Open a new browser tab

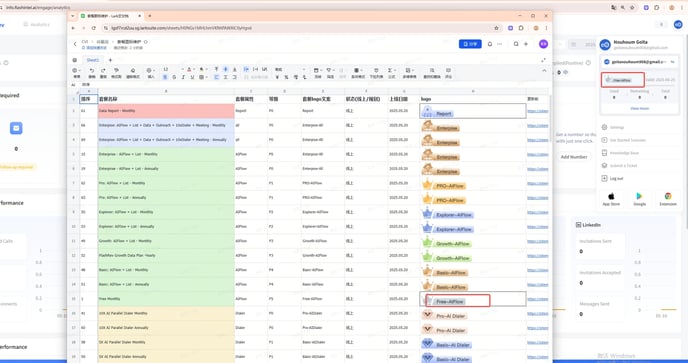149,16
